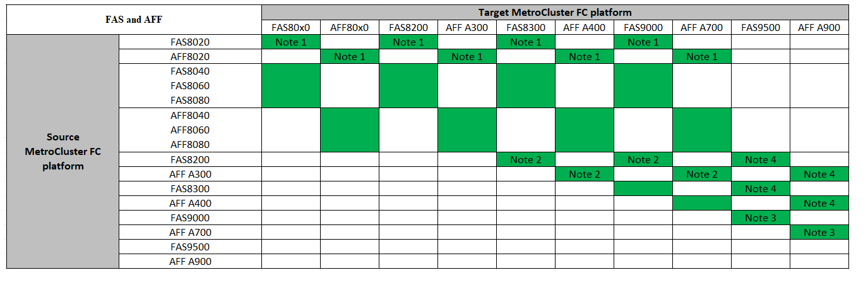Click the blank green cell in FAS8300 row
This screenshot has width=868, height=282.
pyautogui.click(x=643, y=189)
